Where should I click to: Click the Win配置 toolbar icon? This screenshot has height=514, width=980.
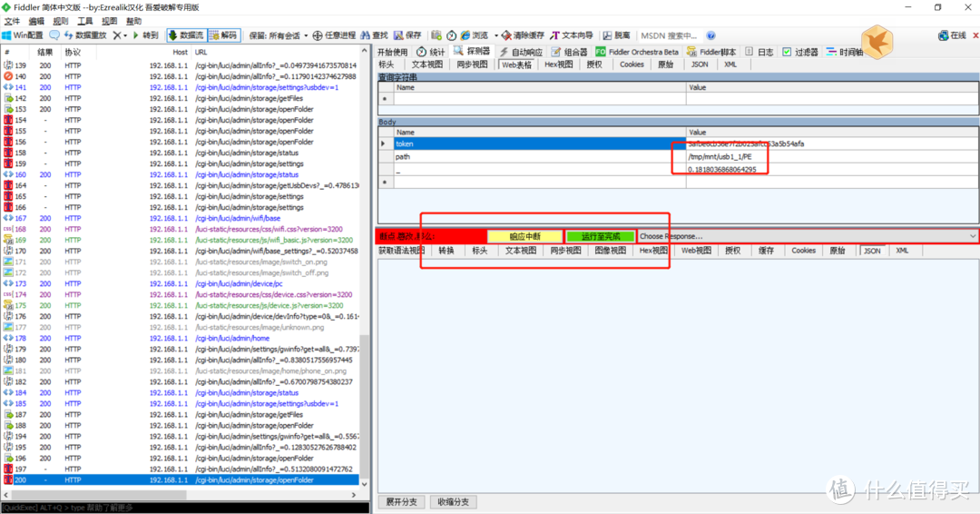click(x=7, y=35)
